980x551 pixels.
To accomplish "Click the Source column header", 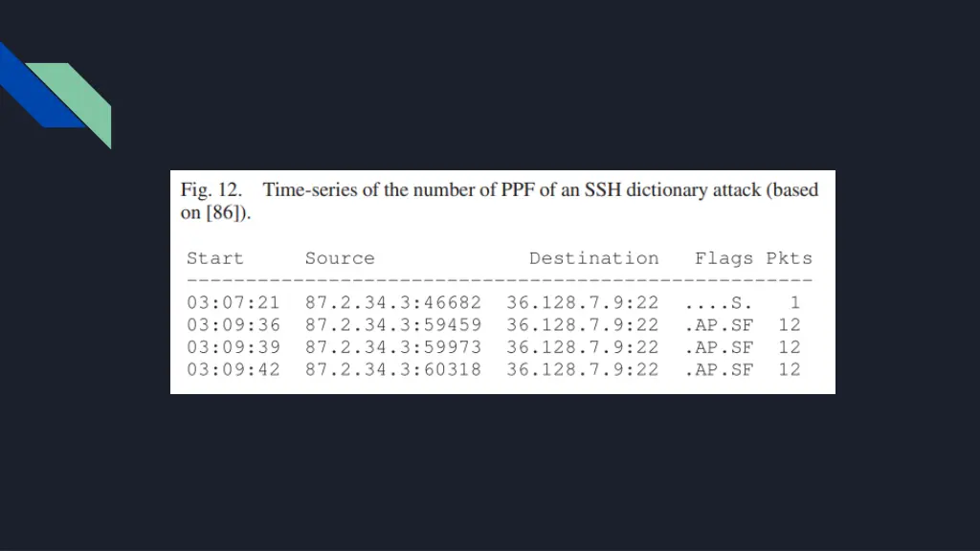I will 340,258.
